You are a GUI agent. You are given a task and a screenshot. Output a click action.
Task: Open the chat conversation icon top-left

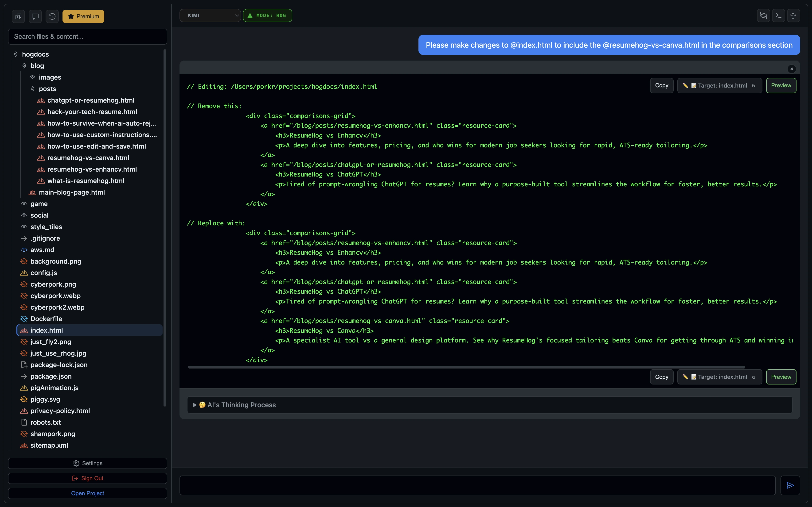click(x=35, y=16)
